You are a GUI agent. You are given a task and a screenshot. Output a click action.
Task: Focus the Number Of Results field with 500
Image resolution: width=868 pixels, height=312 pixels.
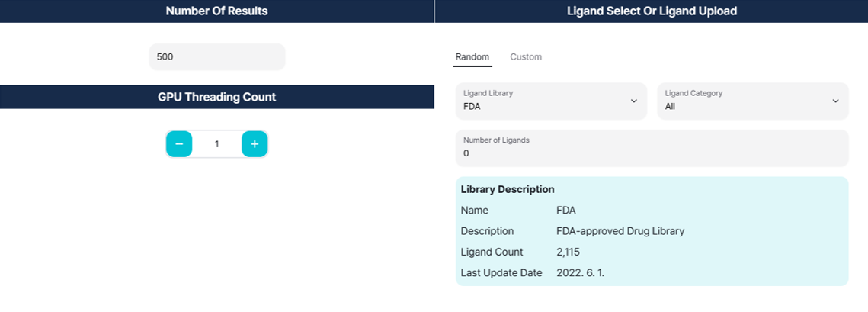(217, 57)
